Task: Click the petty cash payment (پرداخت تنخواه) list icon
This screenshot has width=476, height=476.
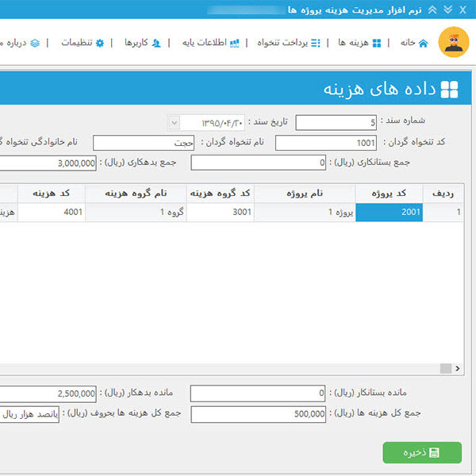Action: tap(315, 43)
